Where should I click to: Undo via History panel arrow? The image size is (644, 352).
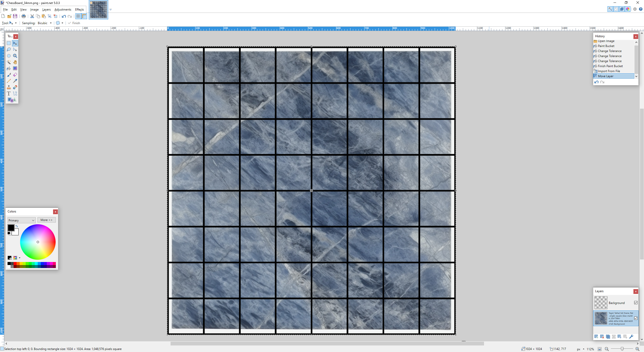596,82
